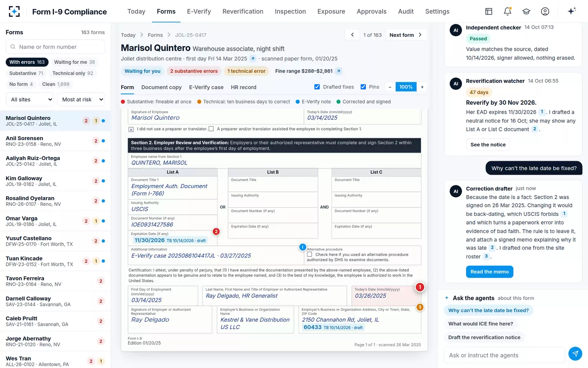This screenshot has width=588, height=368.
Task: Click the graduation cap learning icon
Action: (x=526, y=11)
